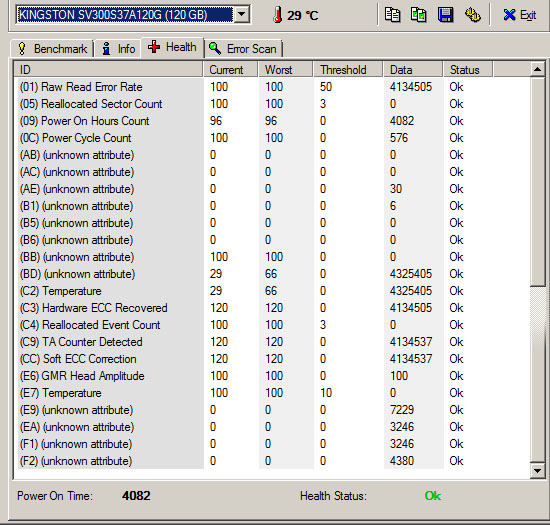The width and height of the screenshot is (550, 525).
Task: Select the KINGSTON SV300S37A120G drive combo box
Action: point(133,15)
